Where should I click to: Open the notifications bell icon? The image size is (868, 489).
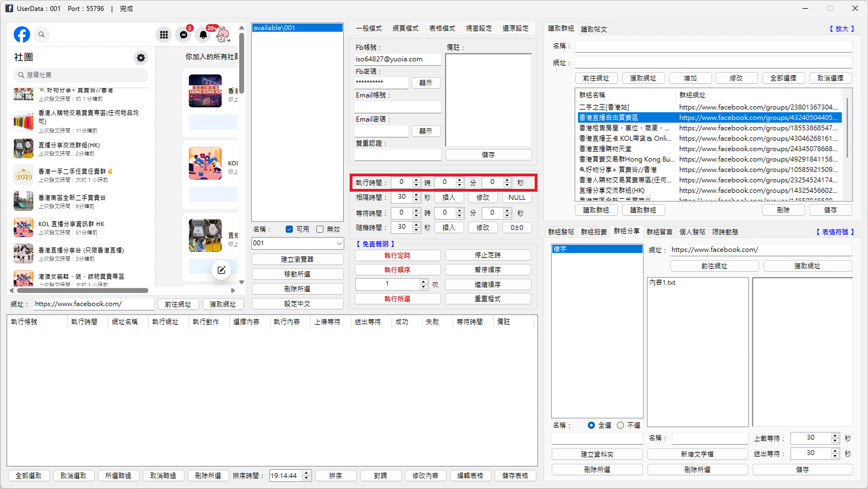click(x=204, y=34)
